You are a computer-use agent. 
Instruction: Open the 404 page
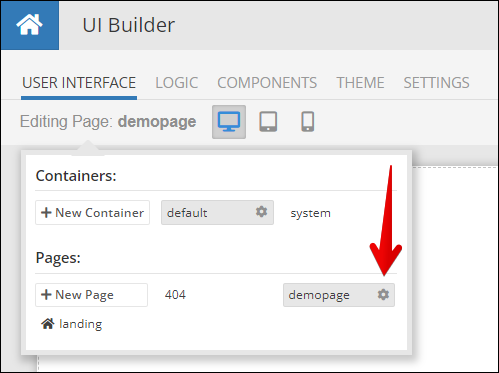[175, 295]
